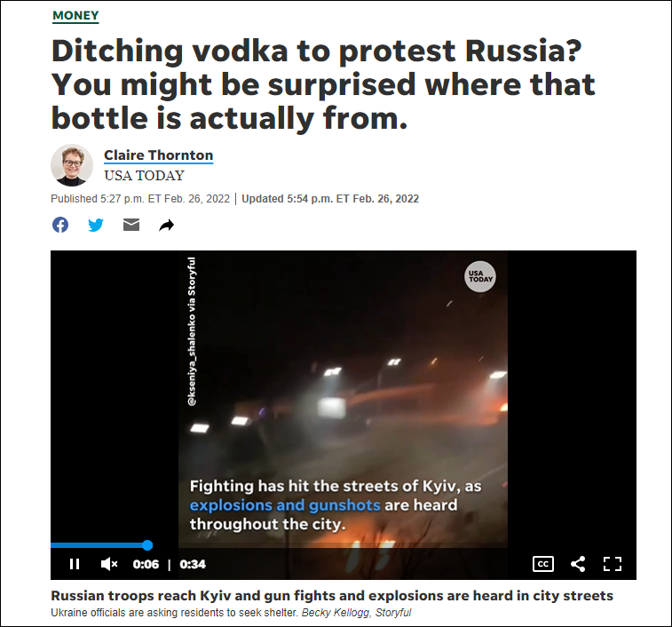This screenshot has width=672, height=627.
Task: Open video share icon in player
Action: point(578,564)
